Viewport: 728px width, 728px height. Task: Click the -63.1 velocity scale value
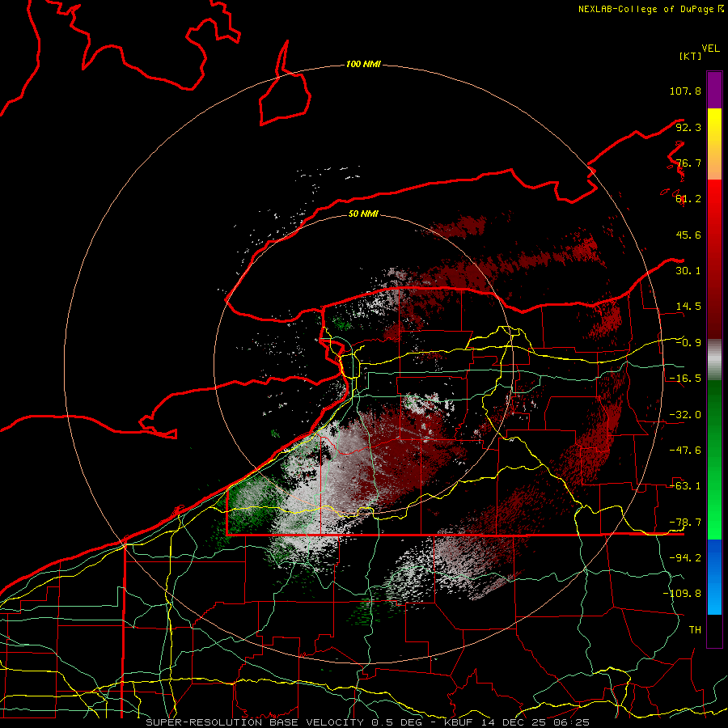click(685, 486)
